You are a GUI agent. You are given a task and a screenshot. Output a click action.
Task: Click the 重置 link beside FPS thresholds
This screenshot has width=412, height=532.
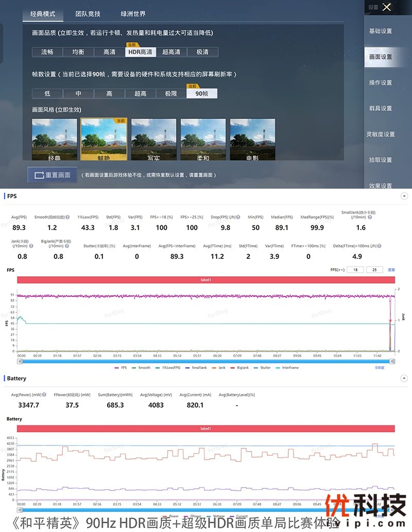pyautogui.click(x=391, y=270)
